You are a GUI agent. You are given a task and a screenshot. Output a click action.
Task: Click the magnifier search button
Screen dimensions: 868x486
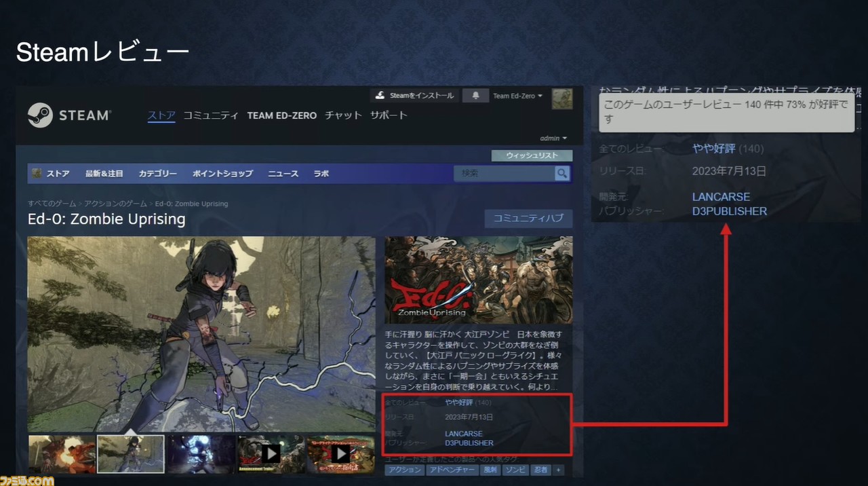pos(561,174)
